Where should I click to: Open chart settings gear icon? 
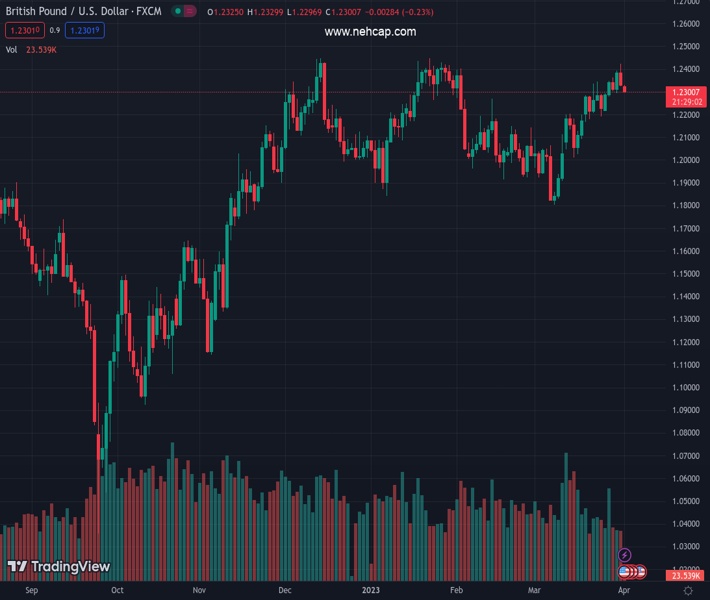point(687,591)
